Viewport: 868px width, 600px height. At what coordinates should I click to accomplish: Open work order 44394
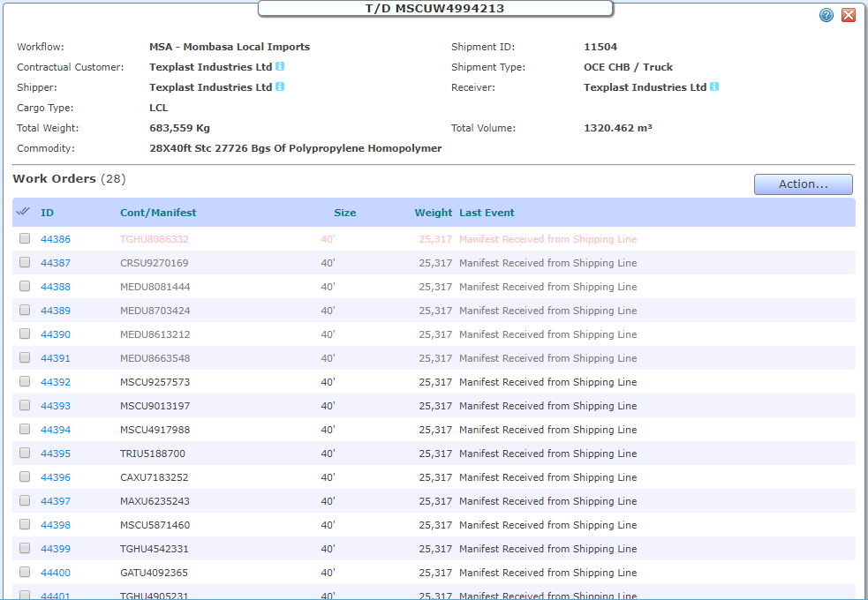[x=54, y=429]
